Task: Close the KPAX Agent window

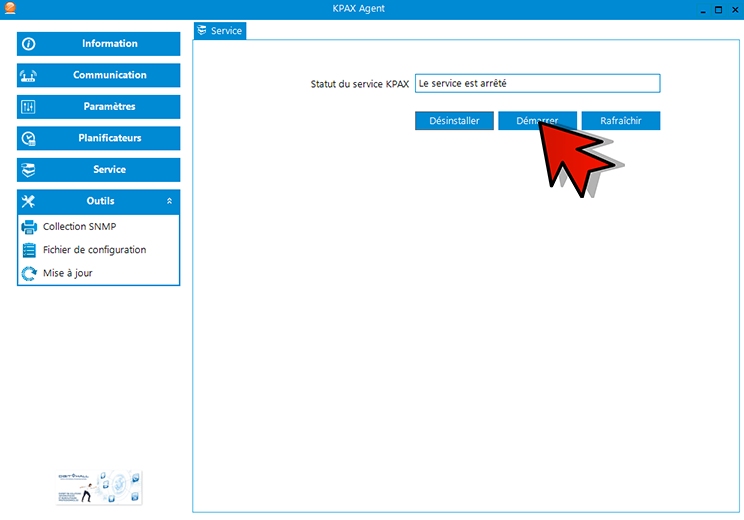Action: tap(735, 9)
